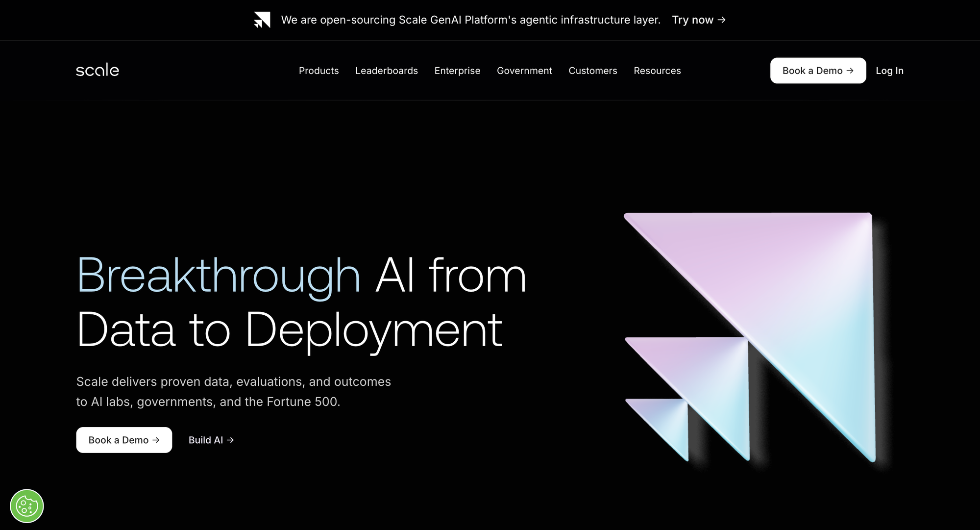Click the Try now link
Screen dimensions: 980x530
point(692,20)
